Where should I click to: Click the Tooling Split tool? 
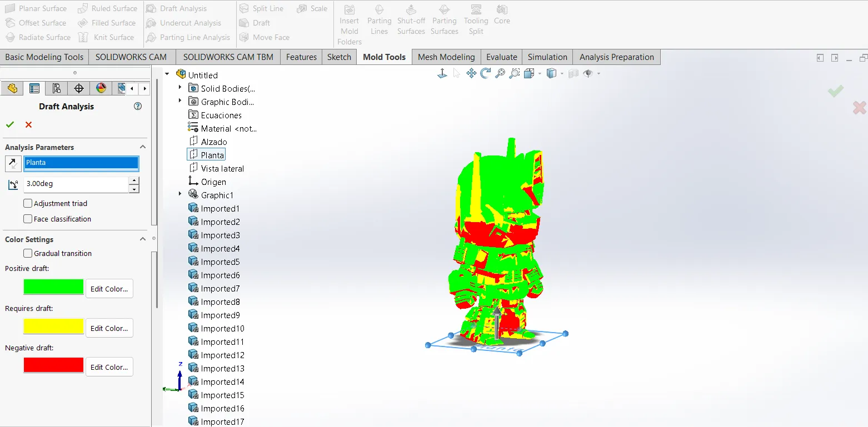476,20
